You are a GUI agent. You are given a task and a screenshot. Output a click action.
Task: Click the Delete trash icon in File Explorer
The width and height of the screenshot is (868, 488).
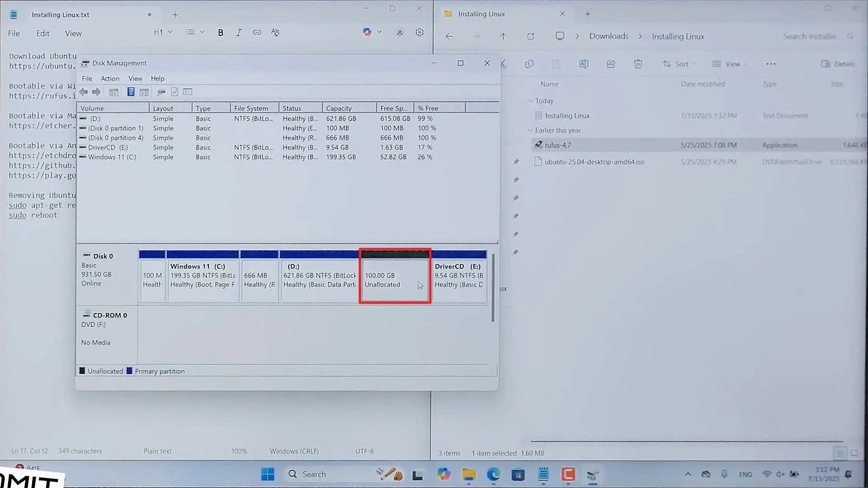coord(638,64)
